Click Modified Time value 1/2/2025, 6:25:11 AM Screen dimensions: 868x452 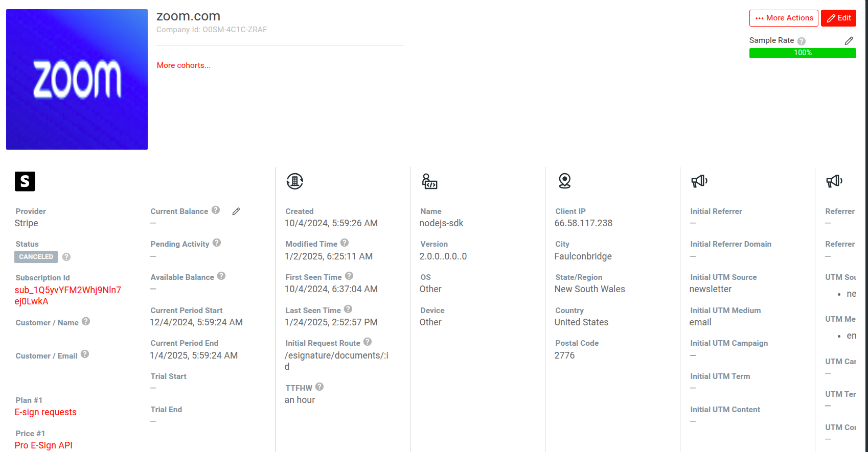pyautogui.click(x=329, y=256)
